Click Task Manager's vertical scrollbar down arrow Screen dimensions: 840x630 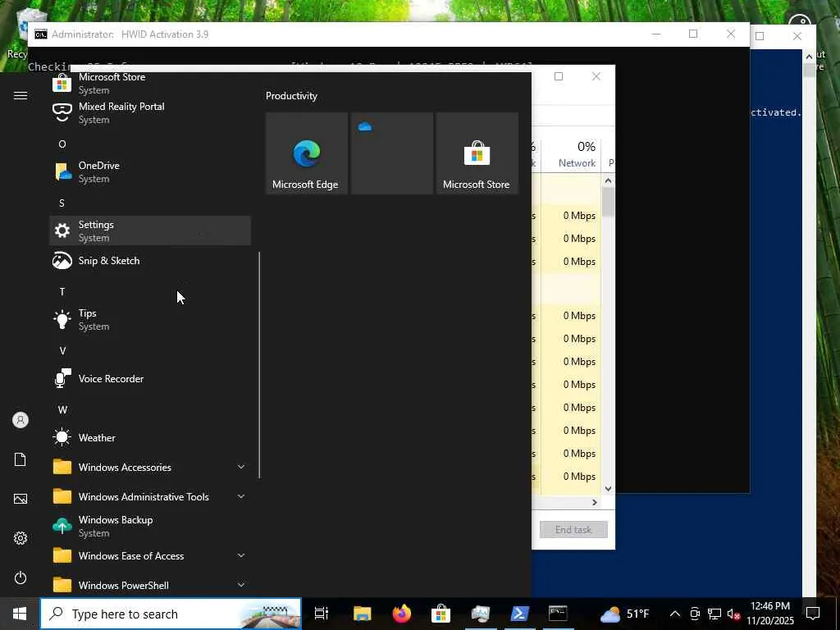(608, 489)
